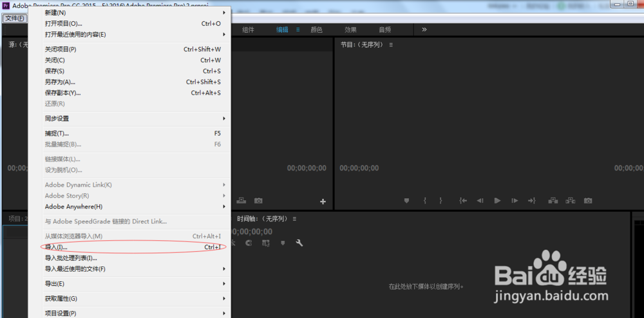The image size is (644, 318).
Task: Choose 关闭(C) menu entry
Action: tap(130, 61)
